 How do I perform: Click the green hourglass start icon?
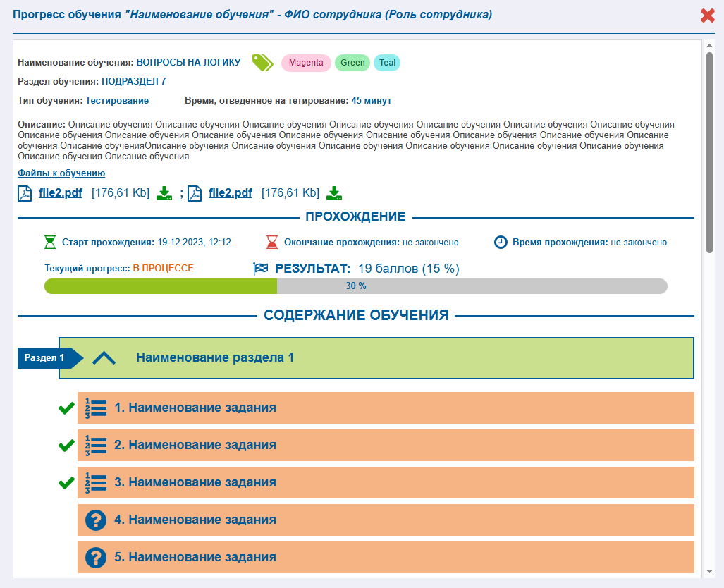coord(50,242)
